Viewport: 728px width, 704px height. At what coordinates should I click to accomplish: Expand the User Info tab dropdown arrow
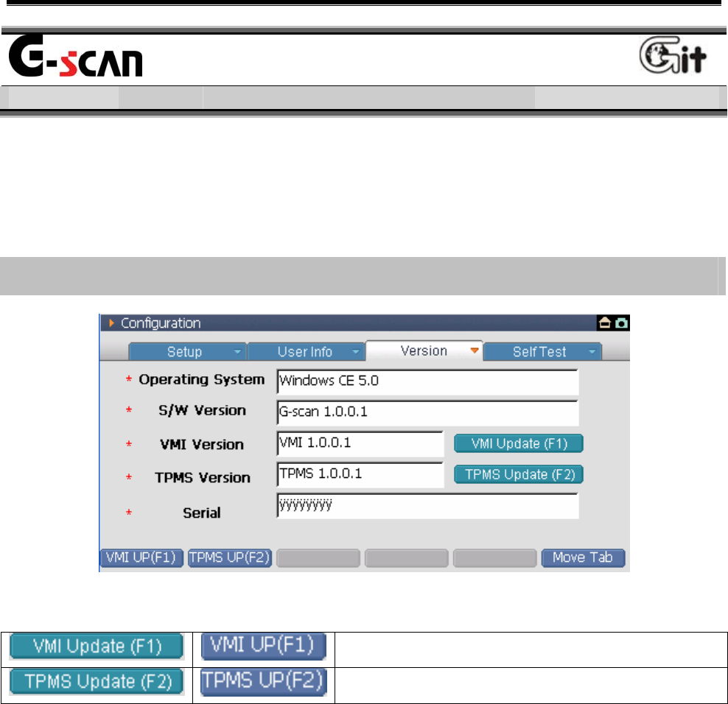[x=356, y=352]
